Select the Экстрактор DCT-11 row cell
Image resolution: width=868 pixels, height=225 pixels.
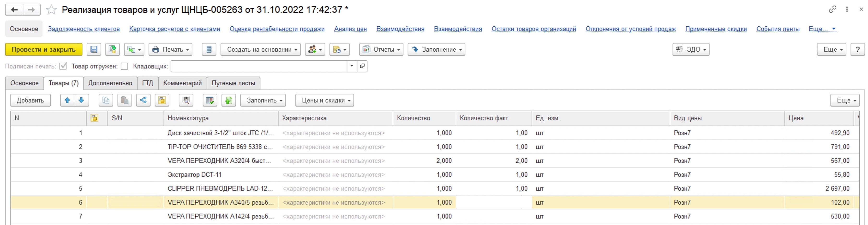[x=221, y=175]
